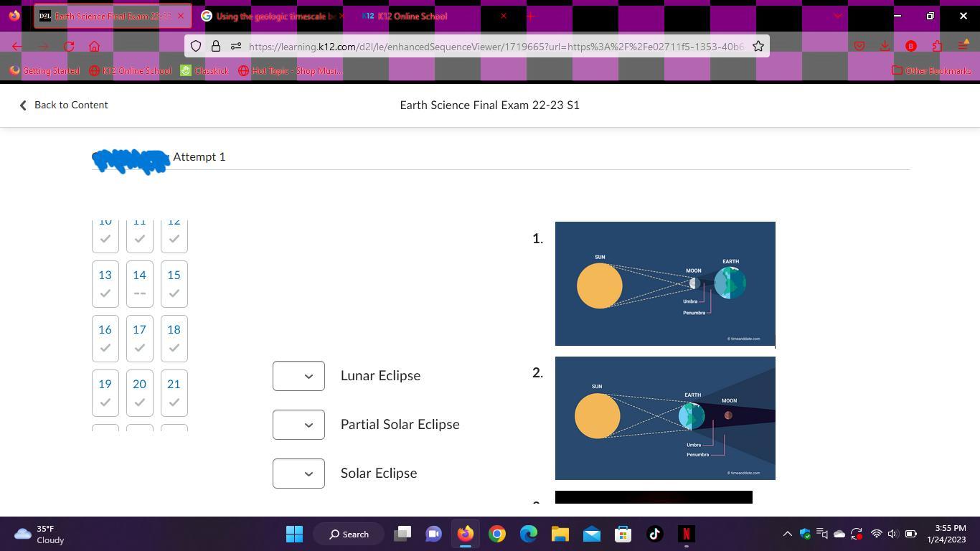The image size is (980, 551).
Task: Jump to question 14 in navigator
Action: (x=139, y=283)
